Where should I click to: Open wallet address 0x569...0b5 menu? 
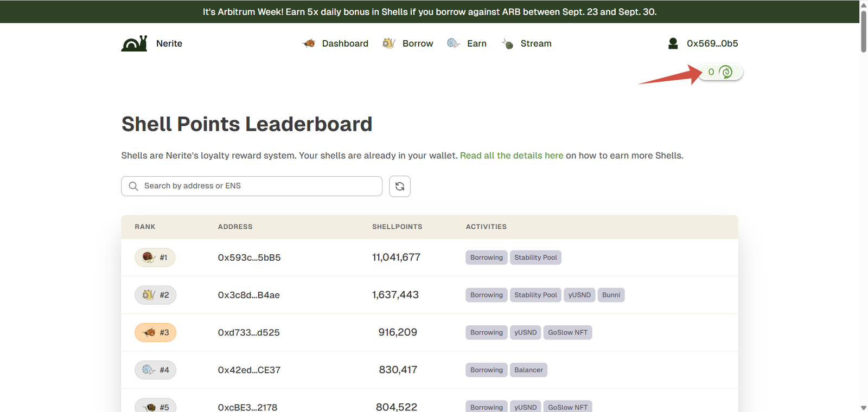712,43
